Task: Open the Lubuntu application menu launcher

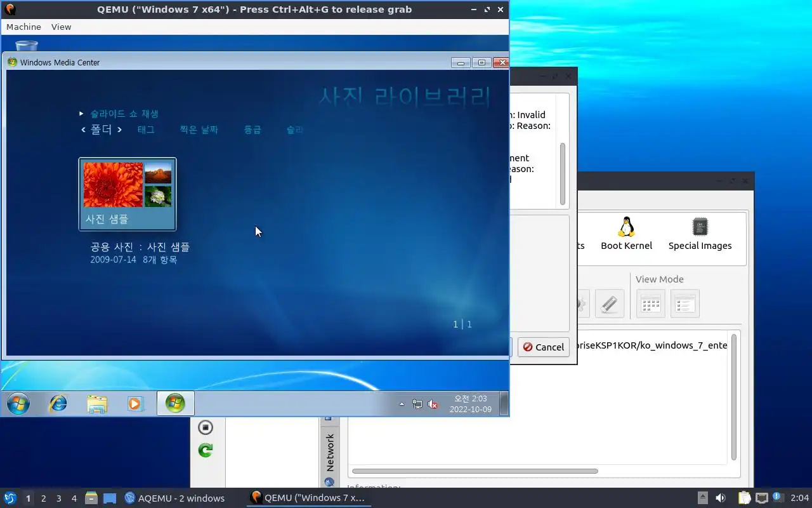Action: (10, 498)
